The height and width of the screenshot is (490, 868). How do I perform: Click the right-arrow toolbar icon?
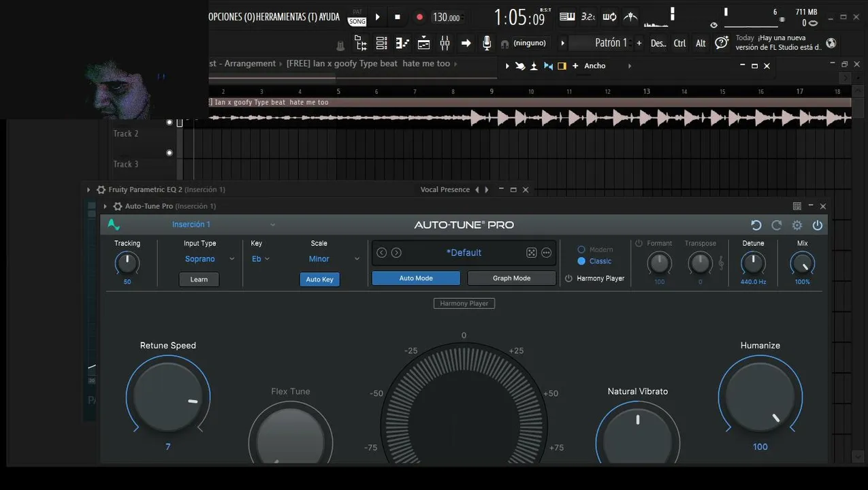point(466,44)
